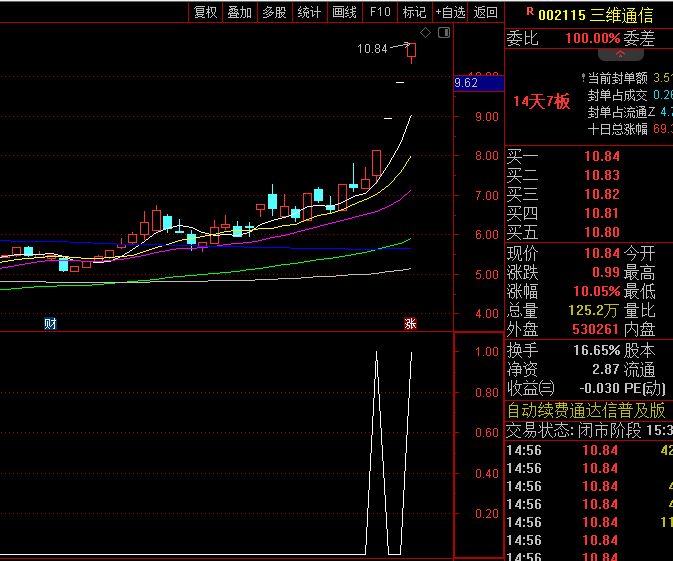Click the 返回 back button

click(x=485, y=12)
